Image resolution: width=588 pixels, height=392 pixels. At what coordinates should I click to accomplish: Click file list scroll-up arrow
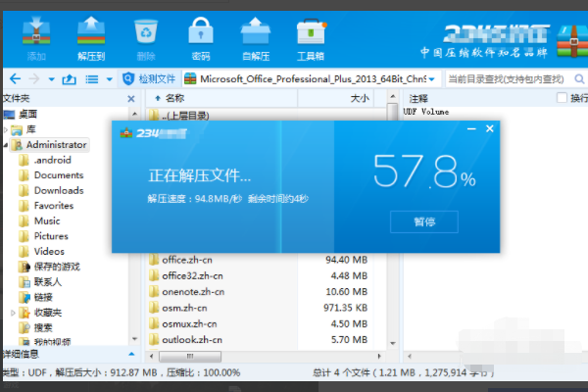393,97
